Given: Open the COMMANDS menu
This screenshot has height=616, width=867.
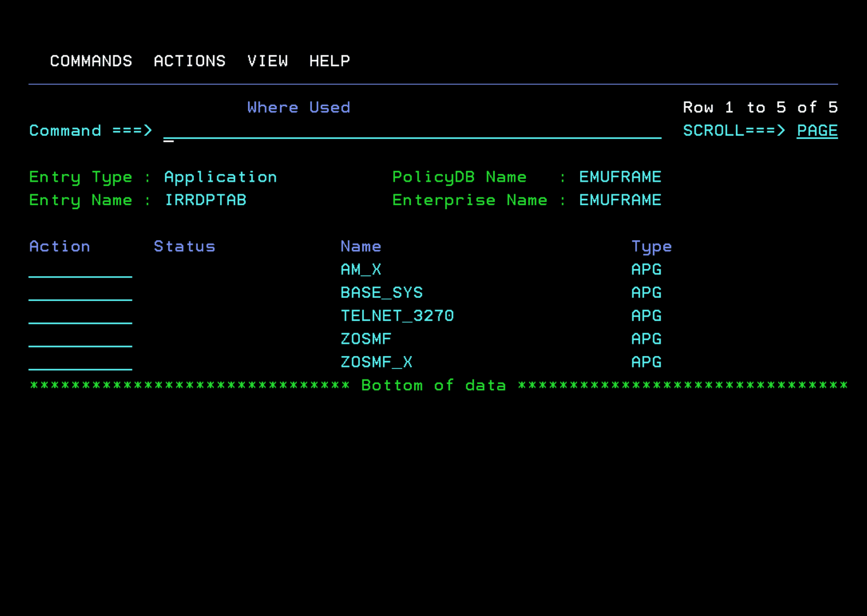Looking at the screenshot, I should click(91, 61).
